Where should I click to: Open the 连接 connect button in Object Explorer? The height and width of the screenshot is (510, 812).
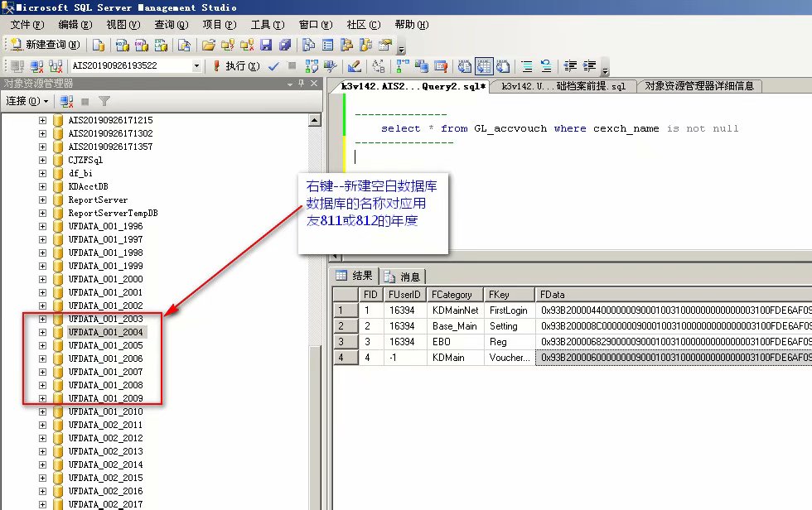point(27,101)
